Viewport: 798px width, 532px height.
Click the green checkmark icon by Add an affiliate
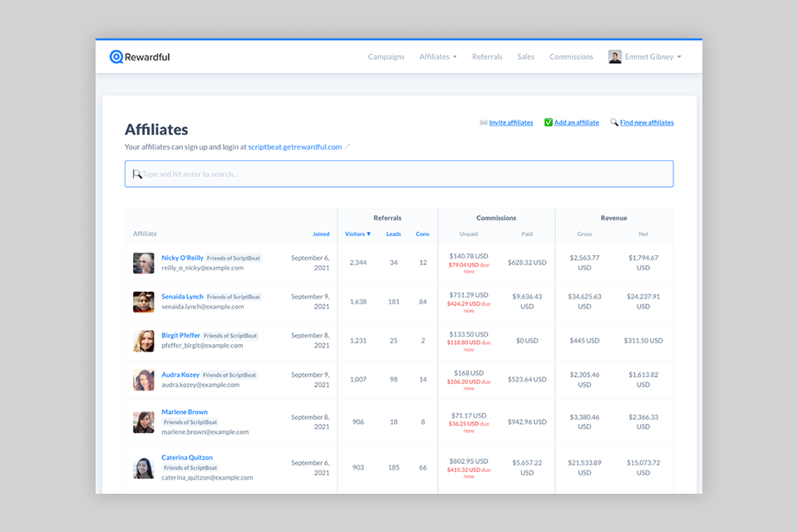pos(548,122)
